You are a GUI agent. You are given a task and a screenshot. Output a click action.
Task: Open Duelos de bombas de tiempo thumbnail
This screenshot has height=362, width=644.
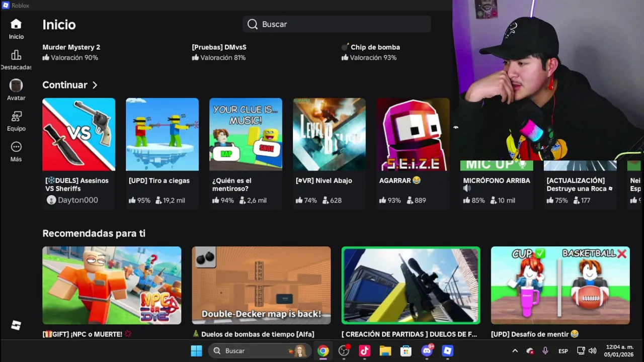coord(261,285)
